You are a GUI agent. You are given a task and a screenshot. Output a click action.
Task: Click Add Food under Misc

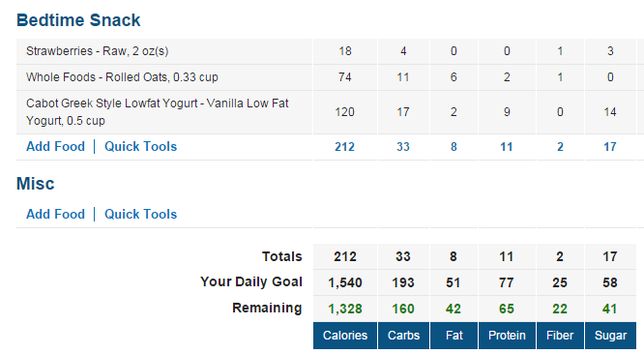point(55,214)
